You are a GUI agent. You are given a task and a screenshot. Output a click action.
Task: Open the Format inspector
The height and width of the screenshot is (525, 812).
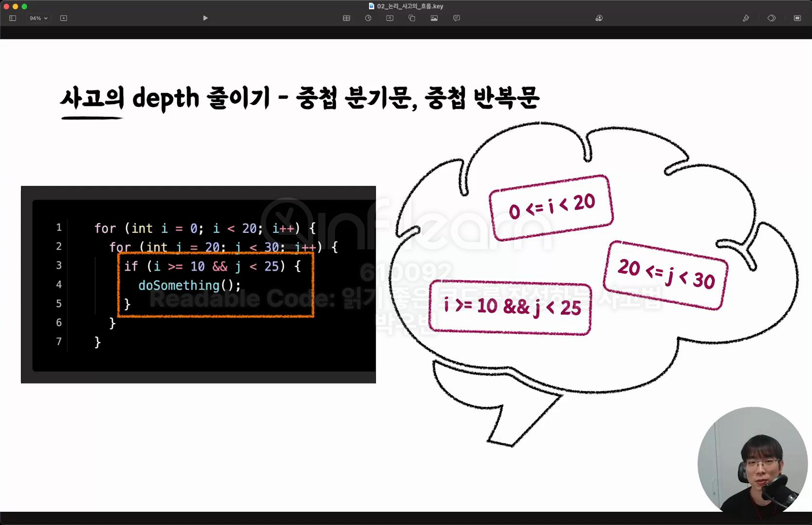coord(746,18)
